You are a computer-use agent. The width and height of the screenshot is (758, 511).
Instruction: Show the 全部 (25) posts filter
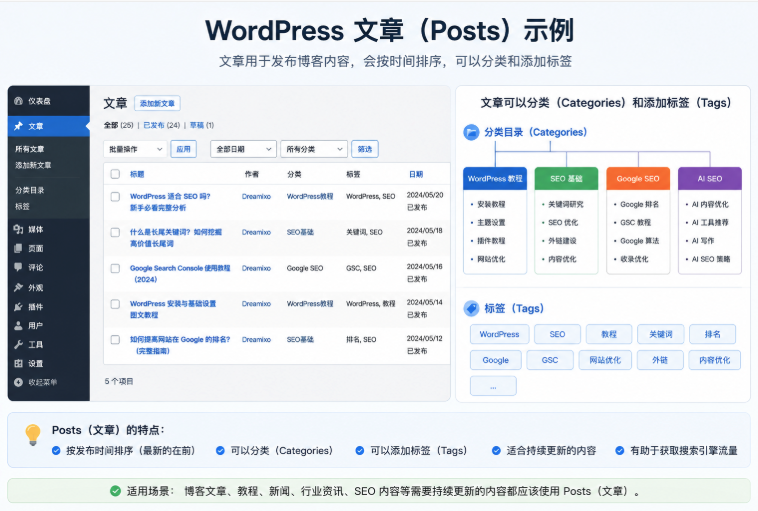coord(118,125)
